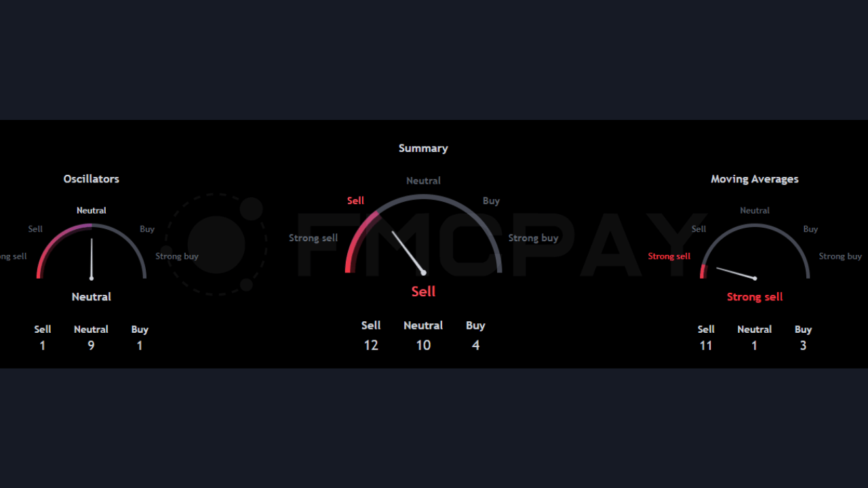This screenshot has height=488, width=868.
Task: Click 'Strong buy' label on Oscillators gauge
Action: pos(177,256)
